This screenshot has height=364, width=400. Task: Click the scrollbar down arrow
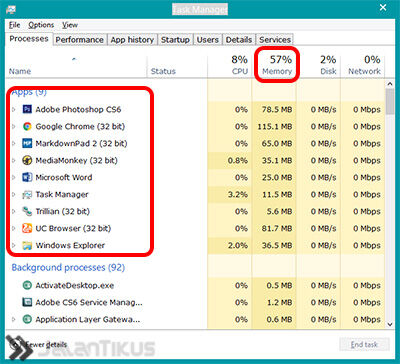390,324
